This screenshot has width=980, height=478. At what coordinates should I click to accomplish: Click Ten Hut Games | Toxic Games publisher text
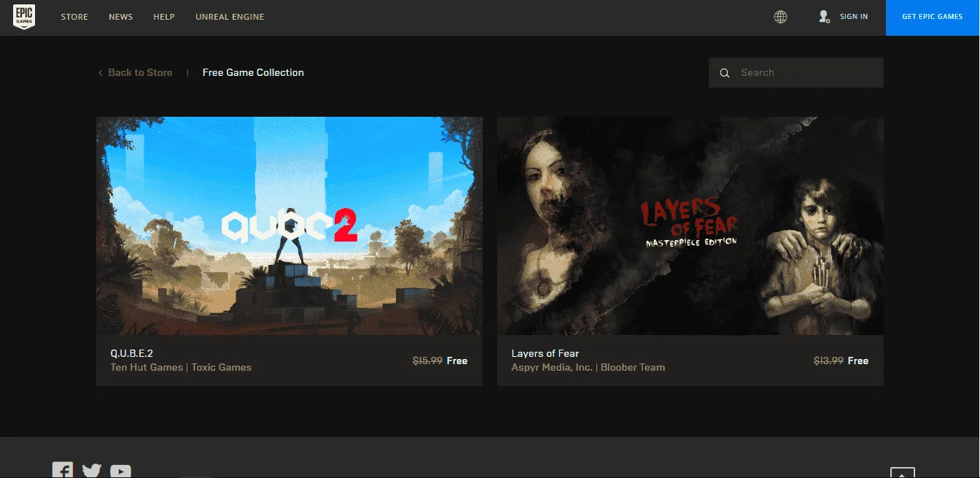(181, 367)
